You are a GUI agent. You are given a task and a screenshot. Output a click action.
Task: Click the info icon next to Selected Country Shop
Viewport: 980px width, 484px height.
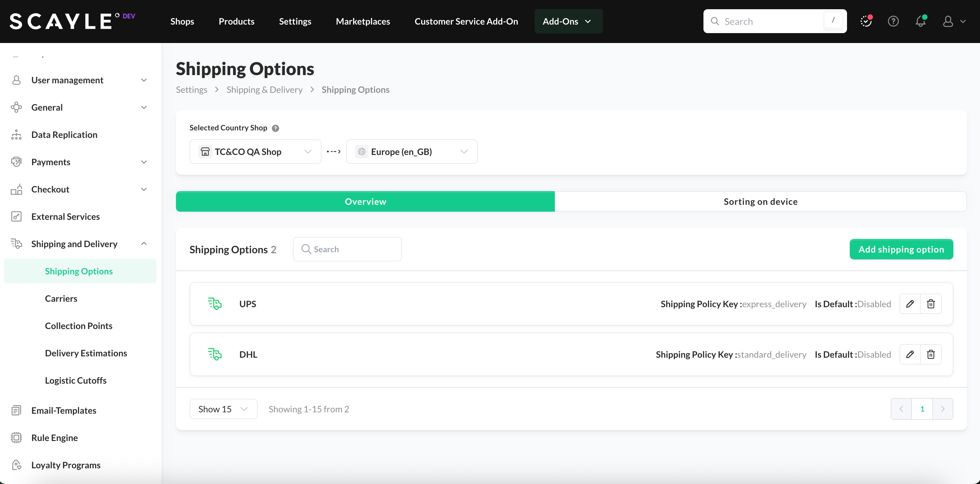(276, 128)
